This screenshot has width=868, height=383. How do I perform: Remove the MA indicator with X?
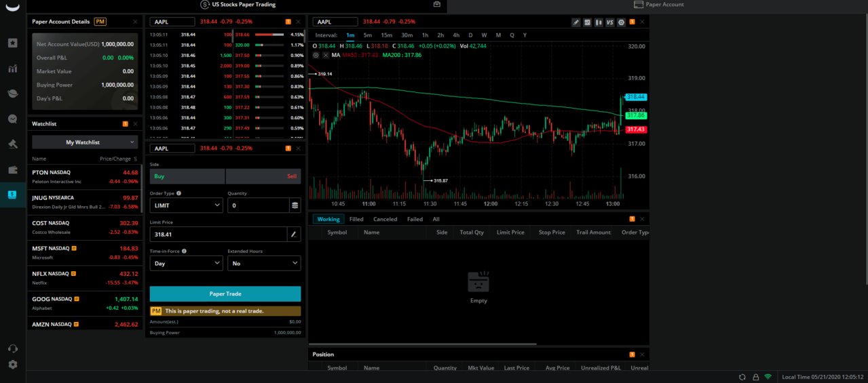click(x=326, y=55)
